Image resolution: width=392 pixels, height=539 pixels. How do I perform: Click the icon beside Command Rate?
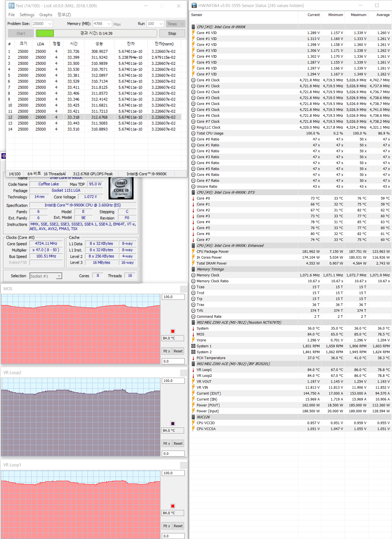pos(193,317)
